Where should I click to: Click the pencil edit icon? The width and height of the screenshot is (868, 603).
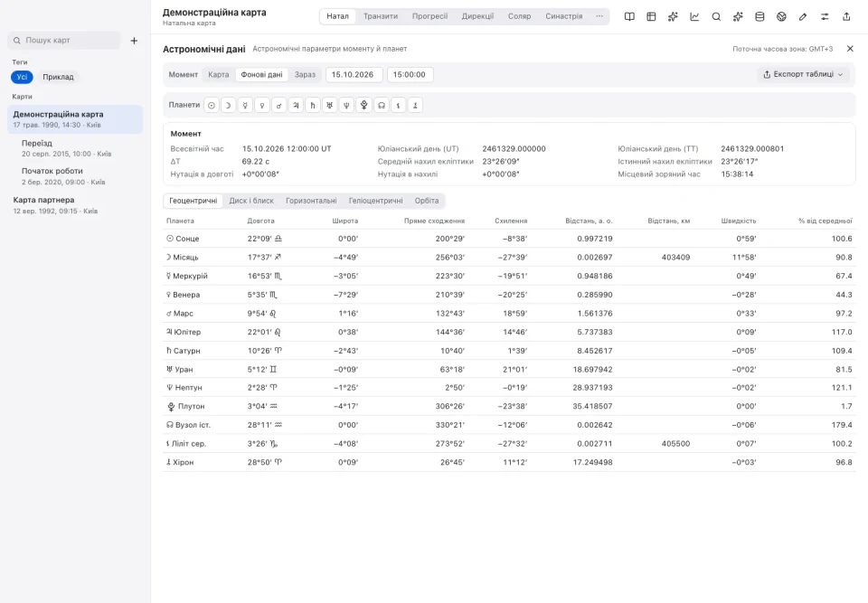[803, 16]
